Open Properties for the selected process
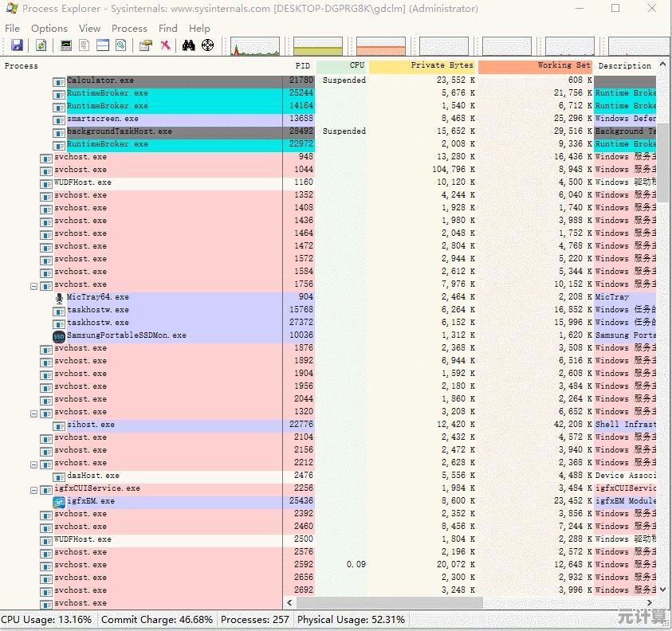This screenshot has height=631, width=672. pyautogui.click(x=145, y=45)
